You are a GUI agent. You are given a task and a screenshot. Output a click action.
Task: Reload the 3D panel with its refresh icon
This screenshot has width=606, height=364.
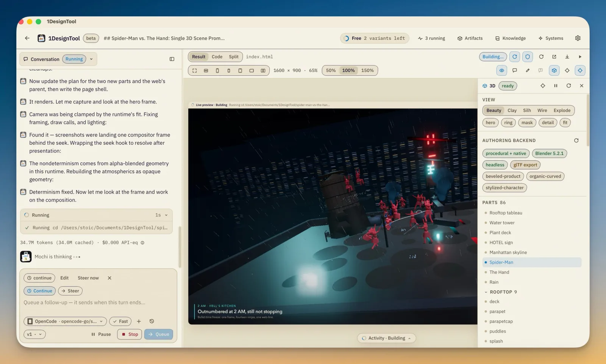(x=569, y=86)
